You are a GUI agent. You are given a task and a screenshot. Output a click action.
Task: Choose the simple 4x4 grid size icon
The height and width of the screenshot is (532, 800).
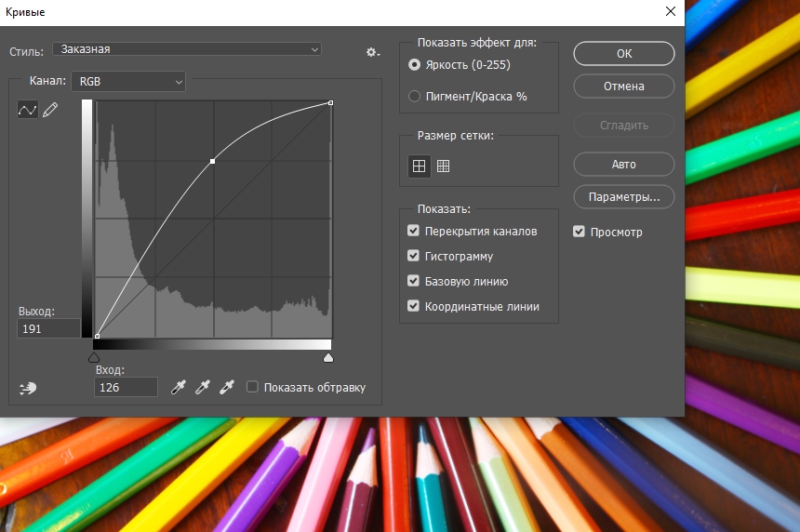coord(419,166)
